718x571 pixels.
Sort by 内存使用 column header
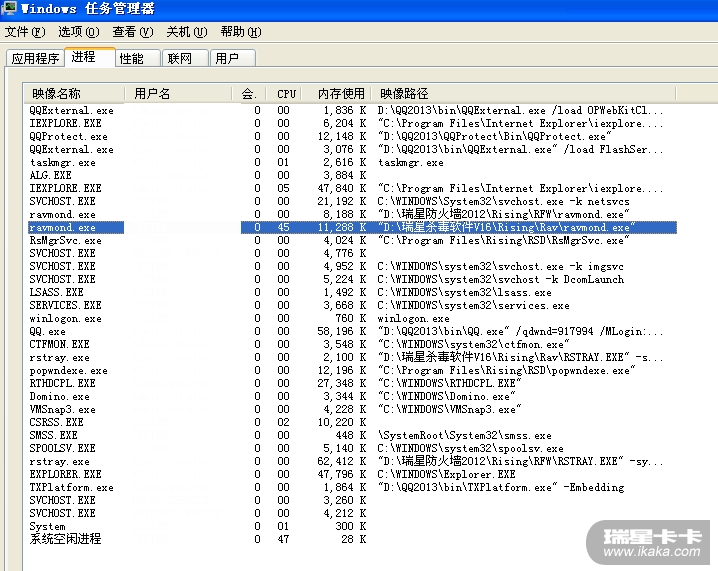(339, 93)
